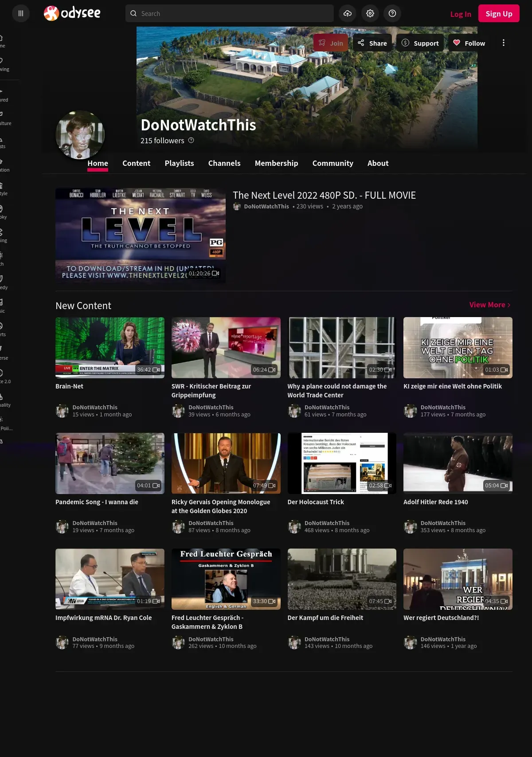Click channel avatar under Brain-Net video
The width and height of the screenshot is (532, 757).
point(62,411)
